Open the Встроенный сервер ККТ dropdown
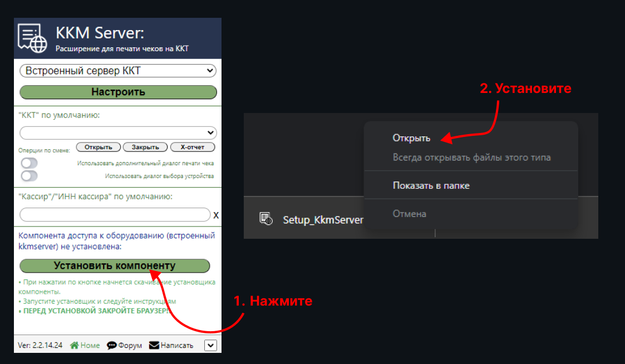 (x=118, y=71)
